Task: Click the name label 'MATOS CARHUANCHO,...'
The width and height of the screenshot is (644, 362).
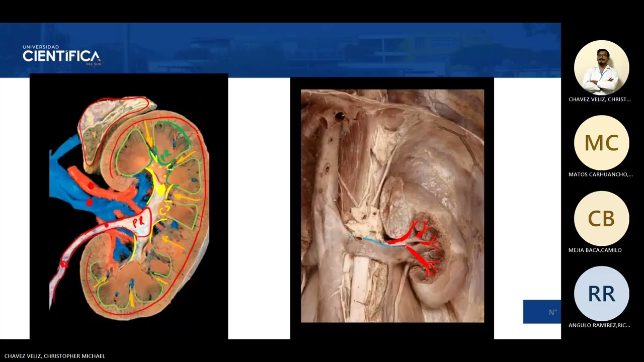Action: click(x=601, y=174)
